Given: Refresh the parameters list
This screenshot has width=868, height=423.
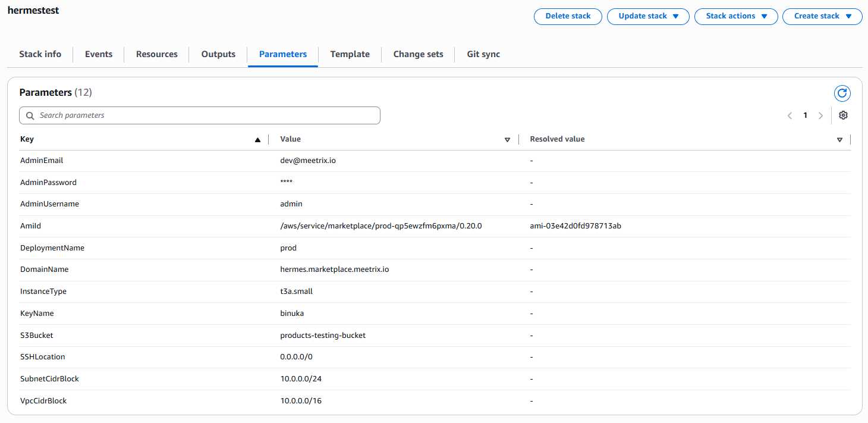Looking at the screenshot, I should click(x=842, y=93).
